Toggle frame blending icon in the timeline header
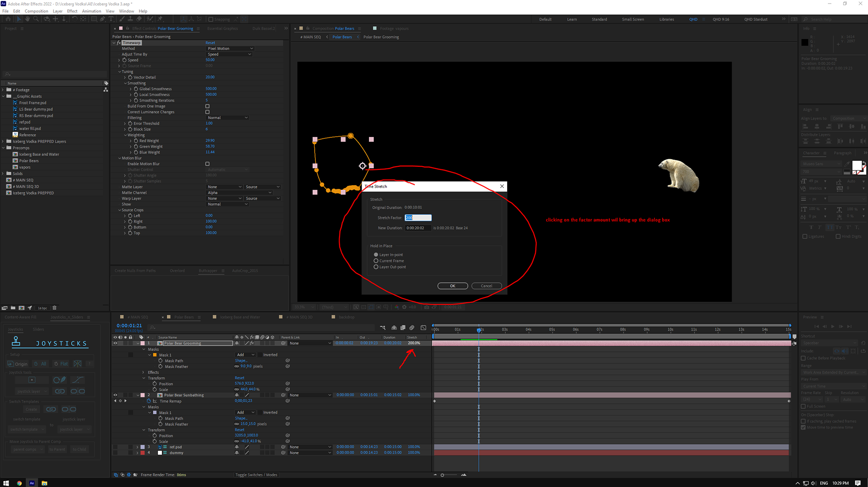 point(403,328)
